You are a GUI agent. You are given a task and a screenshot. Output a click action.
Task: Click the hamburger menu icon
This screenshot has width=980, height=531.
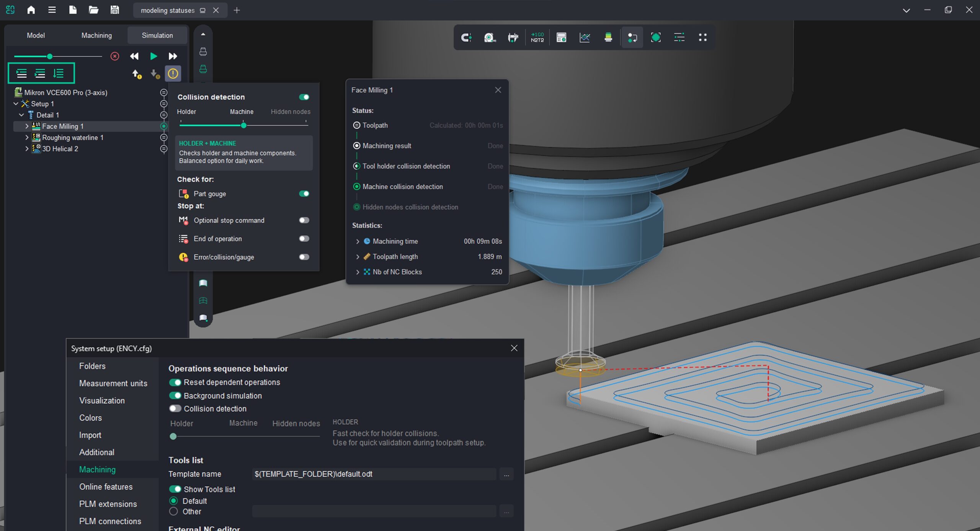52,10
